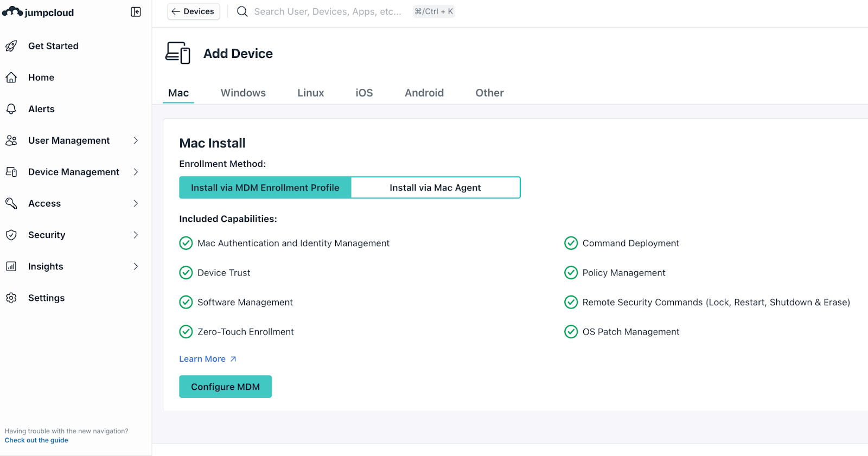Switch to the Windows tab
868x456 pixels.
pos(243,93)
